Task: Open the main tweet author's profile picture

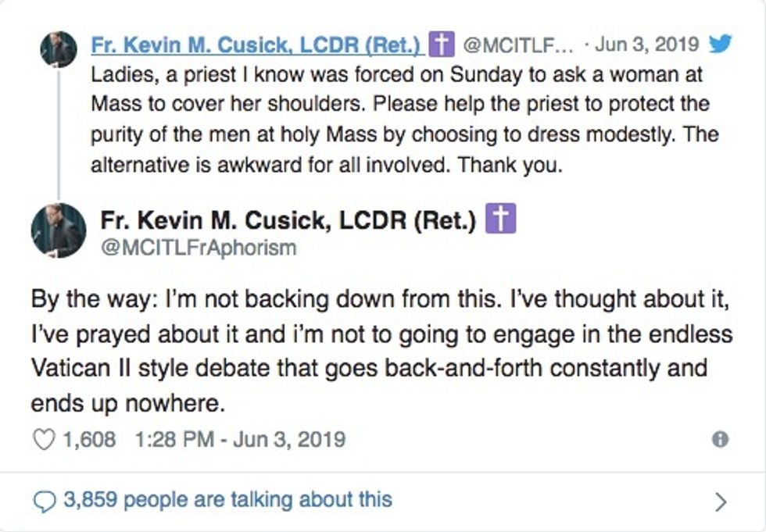Action: [59, 230]
